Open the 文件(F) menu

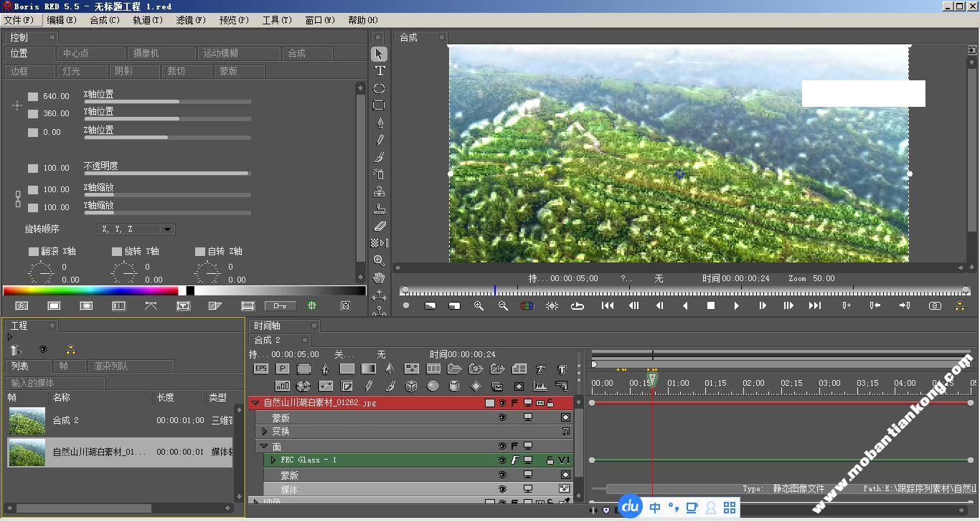(x=19, y=20)
